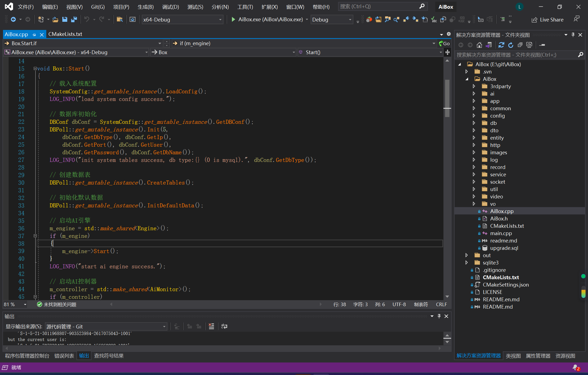588x375 pixels.
Task: Switch to the 类视图 tab
Action: (x=513, y=356)
